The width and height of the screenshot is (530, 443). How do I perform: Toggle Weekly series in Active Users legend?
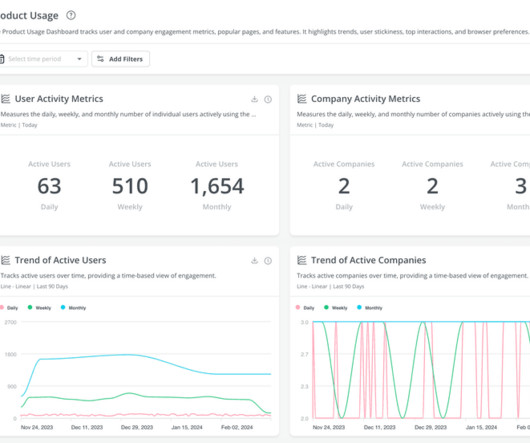pyautogui.click(x=40, y=307)
